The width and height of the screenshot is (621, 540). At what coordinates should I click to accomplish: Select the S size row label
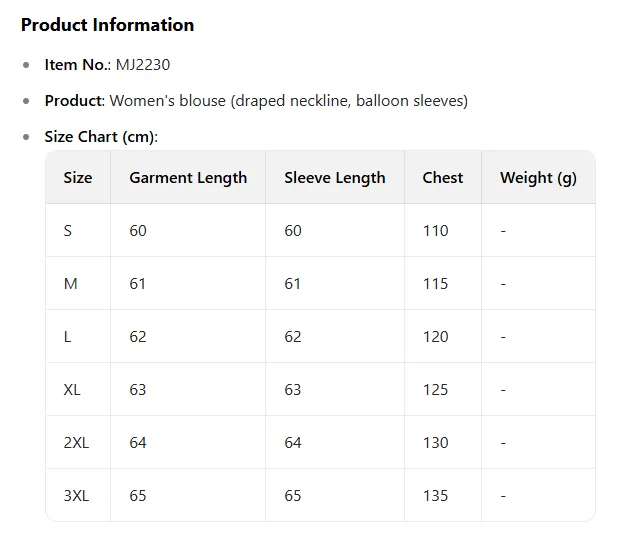pyautogui.click(x=68, y=231)
